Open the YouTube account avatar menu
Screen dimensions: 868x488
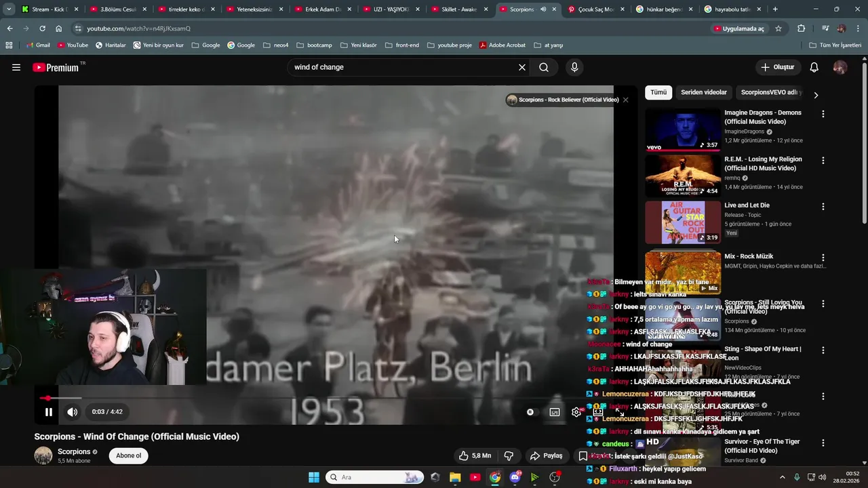pyautogui.click(x=840, y=67)
